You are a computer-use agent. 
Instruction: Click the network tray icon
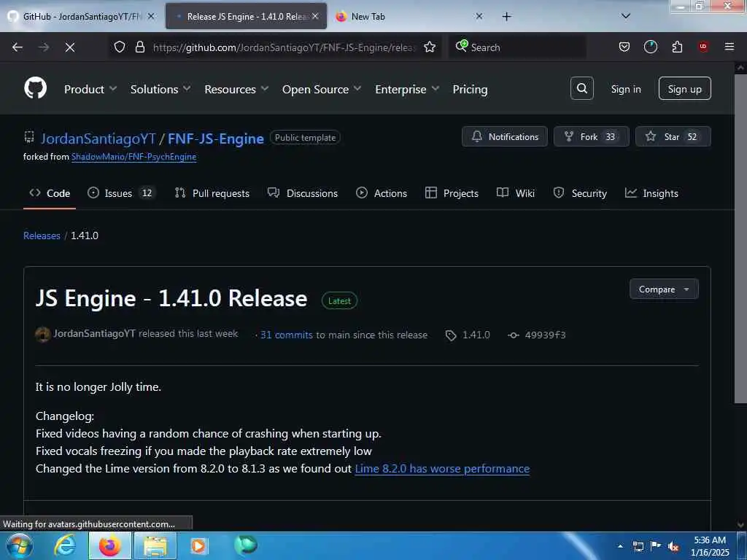click(638, 547)
